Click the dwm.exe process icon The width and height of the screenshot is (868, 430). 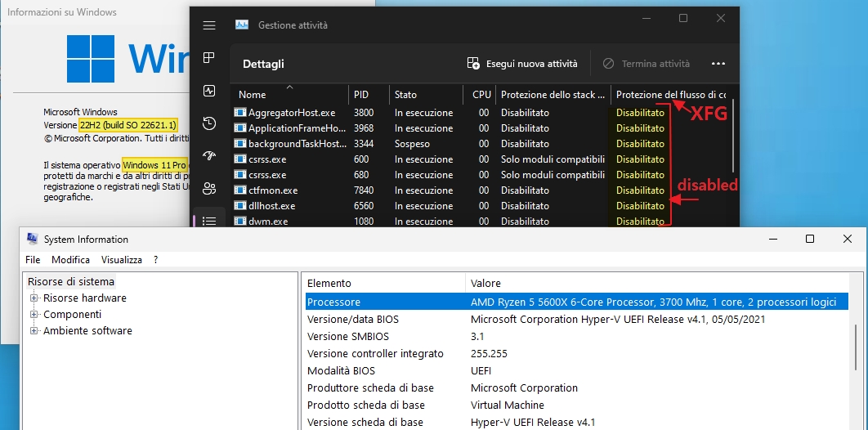pyautogui.click(x=239, y=221)
